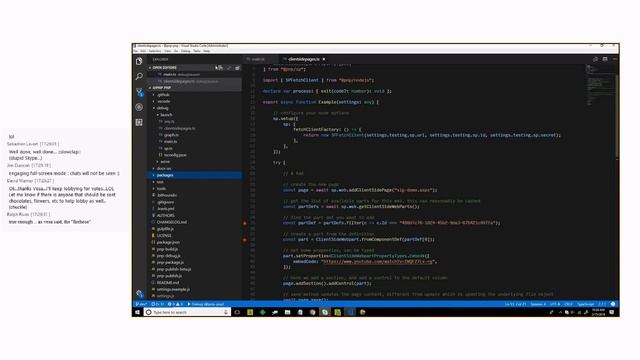
Task: Open the Source Control view
Action: coord(139,92)
